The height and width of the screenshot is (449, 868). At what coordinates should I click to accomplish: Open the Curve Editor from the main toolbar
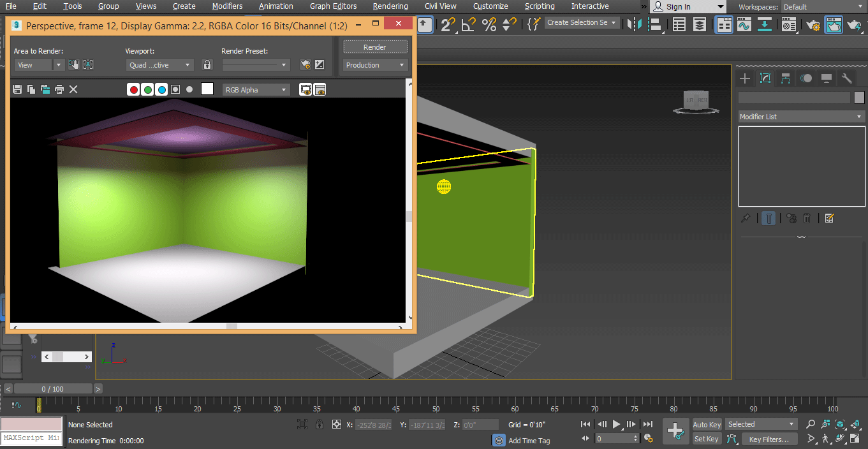744,25
